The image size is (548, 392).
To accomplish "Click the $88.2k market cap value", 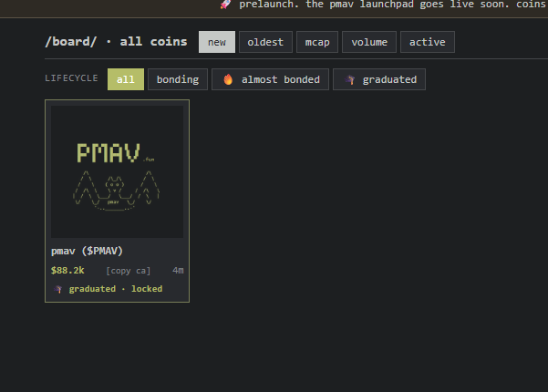I will click(x=67, y=271).
